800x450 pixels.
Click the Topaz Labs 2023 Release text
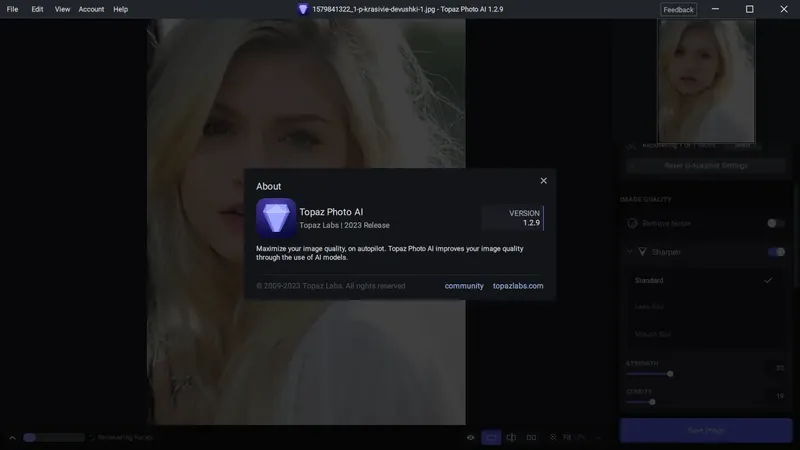pyautogui.click(x=344, y=225)
